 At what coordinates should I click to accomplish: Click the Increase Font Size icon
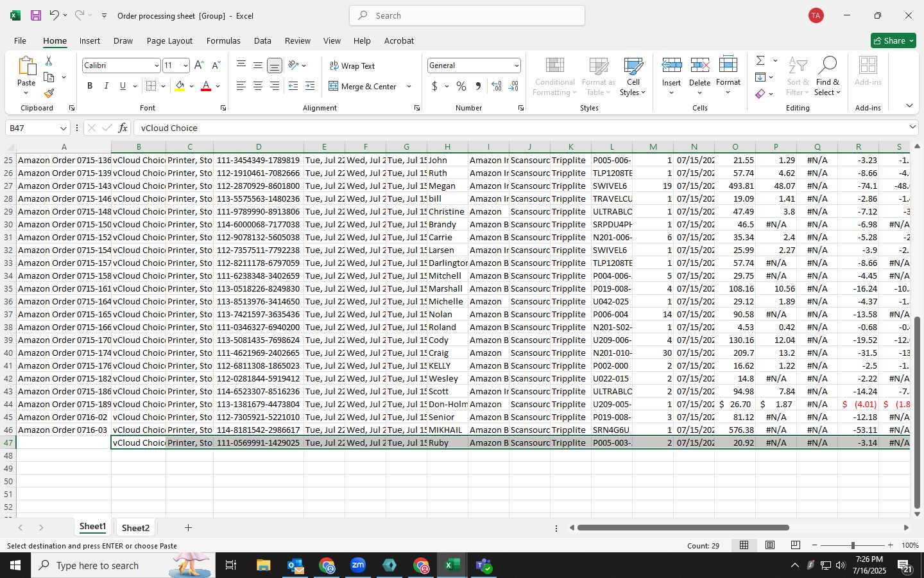(x=199, y=66)
